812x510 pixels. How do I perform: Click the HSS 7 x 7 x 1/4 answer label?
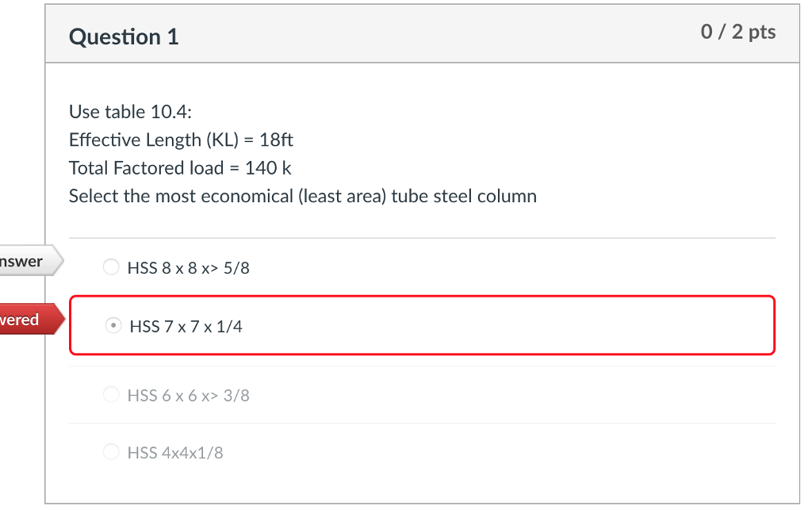pyautogui.click(x=184, y=325)
